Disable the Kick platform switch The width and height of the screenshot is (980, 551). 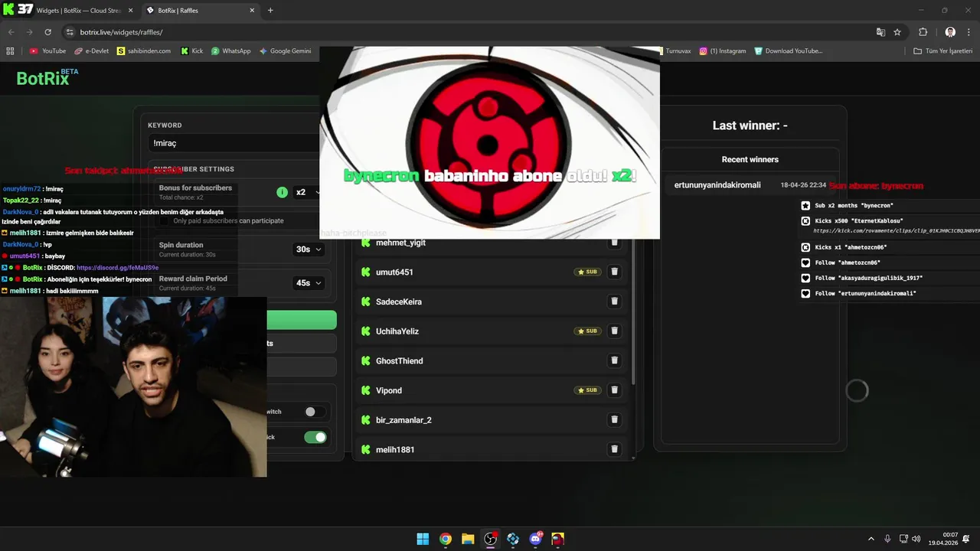[315, 437]
